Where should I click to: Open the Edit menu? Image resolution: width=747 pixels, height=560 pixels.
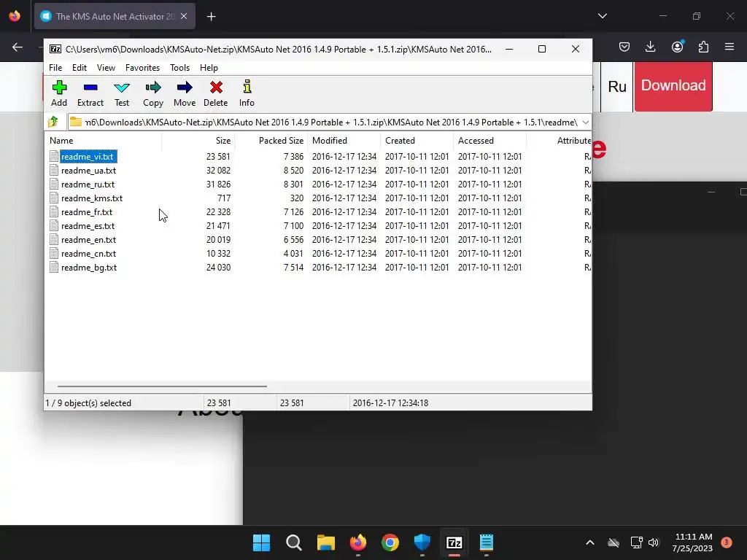[79, 68]
